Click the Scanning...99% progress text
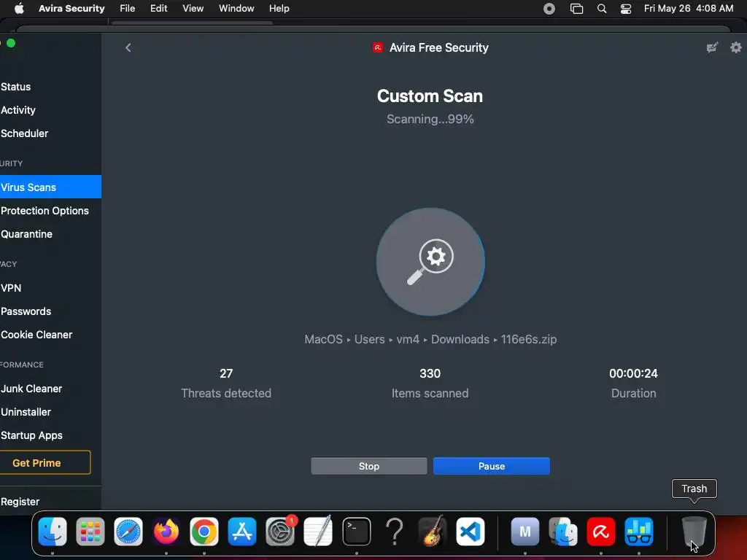The image size is (747, 560). tap(430, 119)
